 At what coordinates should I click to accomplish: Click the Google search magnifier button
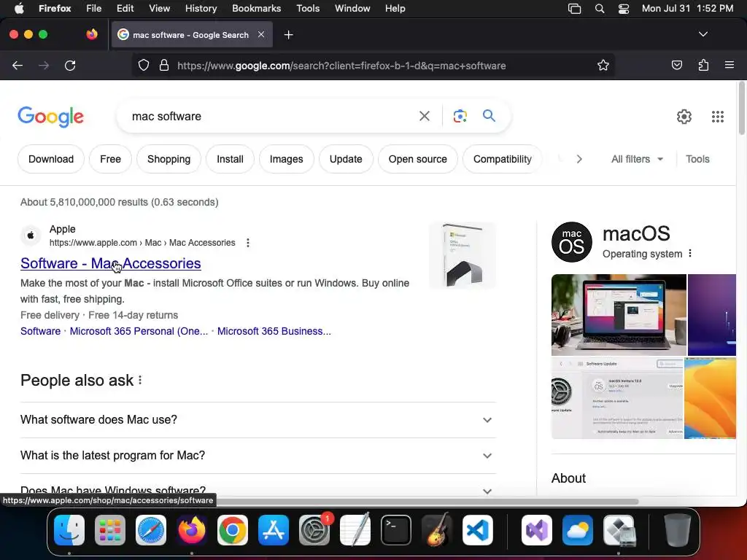click(489, 116)
